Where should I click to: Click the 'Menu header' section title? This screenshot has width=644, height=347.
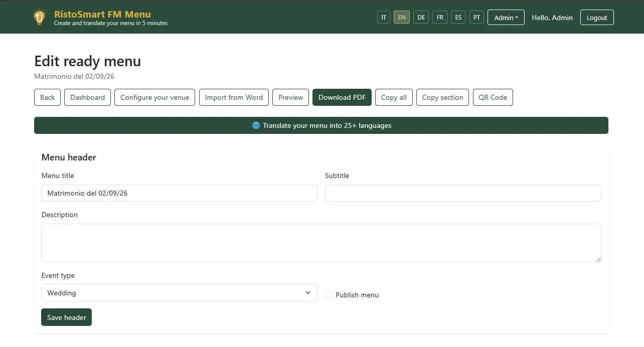(x=69, y=157)
